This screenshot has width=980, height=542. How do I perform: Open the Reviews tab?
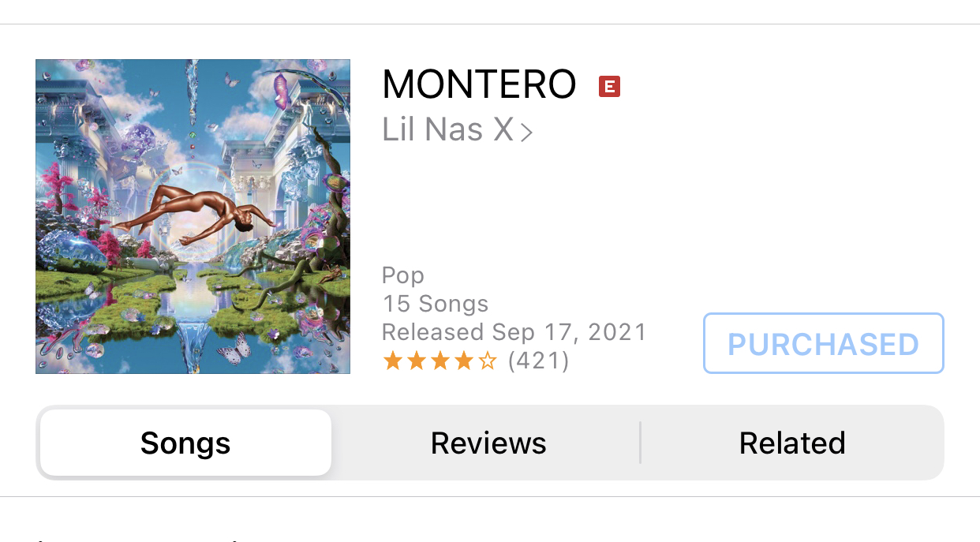pyautogui.click(x=488, y=443)
